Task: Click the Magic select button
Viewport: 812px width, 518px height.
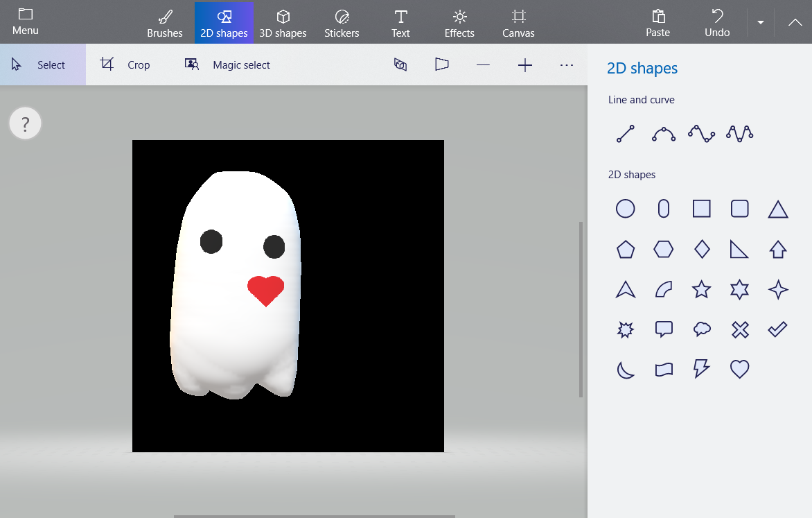Action: (x=227, y=65)
